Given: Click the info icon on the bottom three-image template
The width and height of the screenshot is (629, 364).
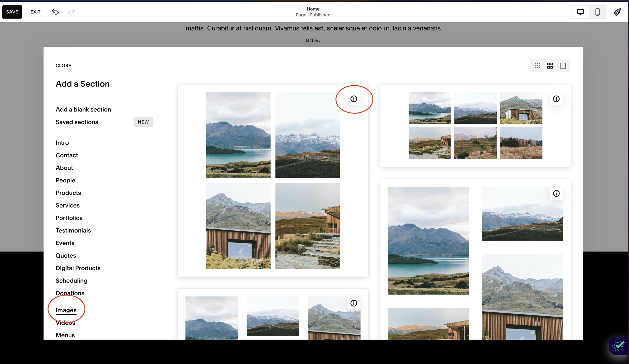Looking at the screenshot, I should [x=354, y=303].
